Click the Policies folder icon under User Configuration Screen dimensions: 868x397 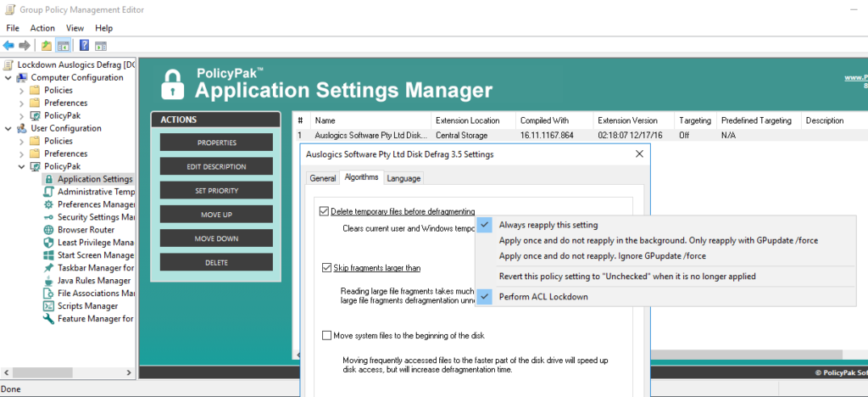click(35, 141)
